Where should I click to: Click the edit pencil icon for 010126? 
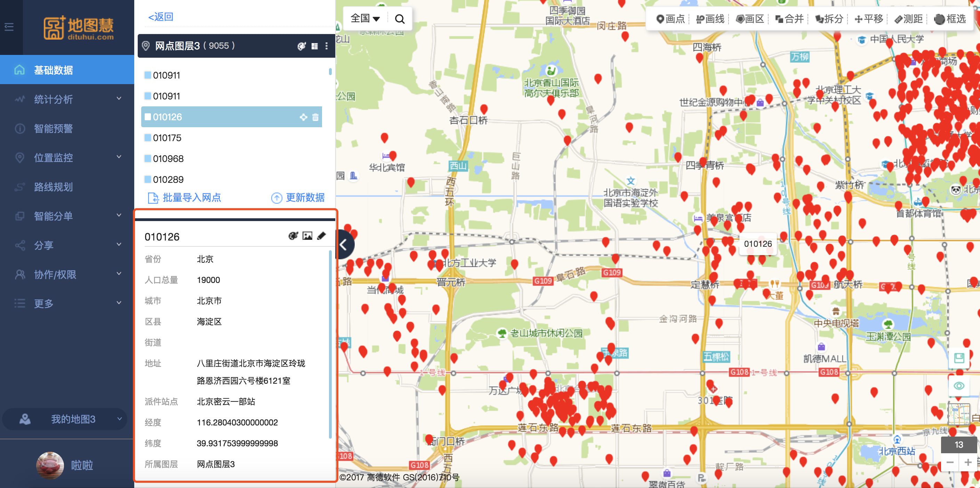click(321, 236)
